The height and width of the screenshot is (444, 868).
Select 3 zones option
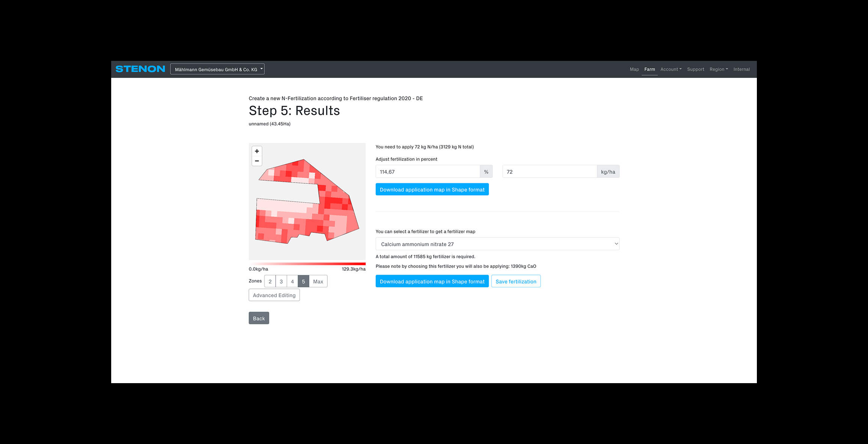[281, 281]
